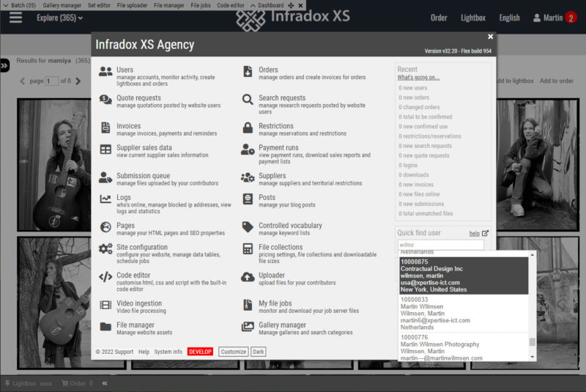Image resolution: width=586 pixels, height=392 pixels.
Task: Open the File uploader tab
Action: 133,5
